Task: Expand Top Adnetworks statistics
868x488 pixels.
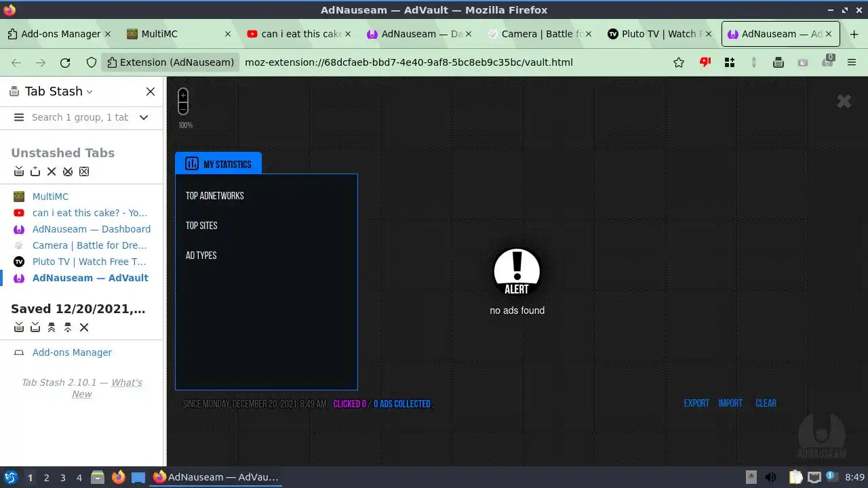Action: pyautogui.click(x=214, y=196)
